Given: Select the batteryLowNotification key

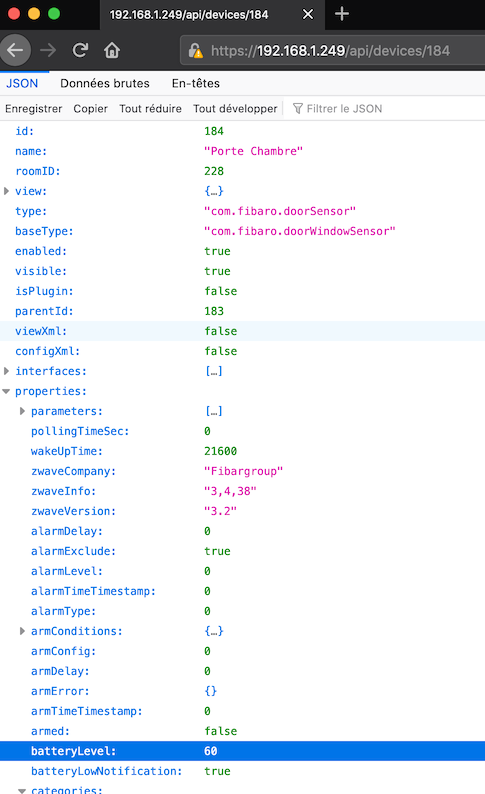Looking at the screenshot, I should 106,771.
